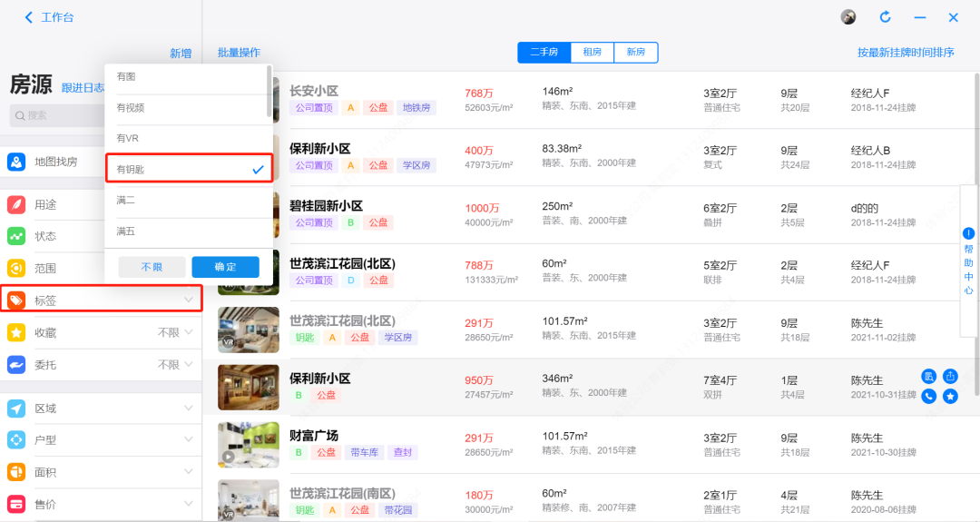Refresh the listing with the reload icon
Screen dimensions: 980x522
(885, 17)
